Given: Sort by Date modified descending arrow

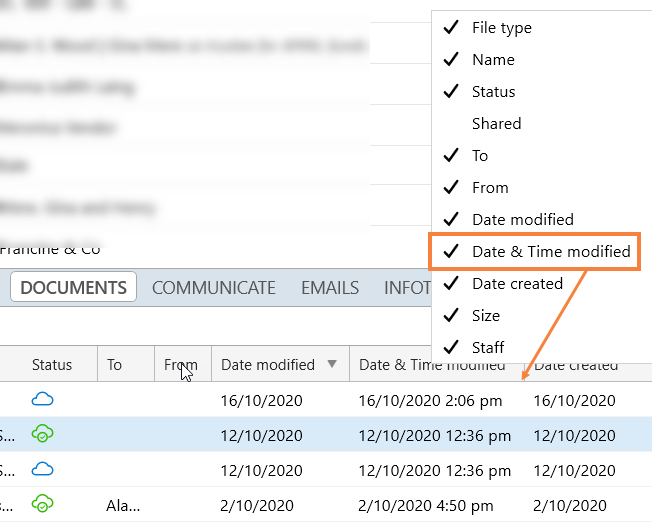Looking at the screenshot, I should coord(332,365).
